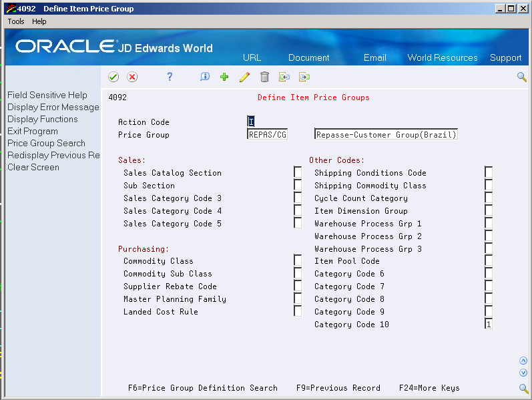Click the Commodity Class box

click(x=298, y=260)
